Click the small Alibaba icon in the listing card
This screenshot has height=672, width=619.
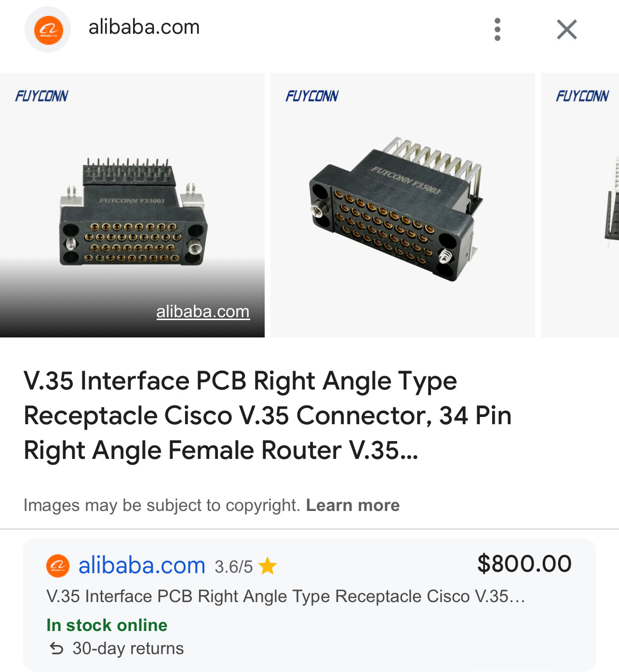coord(57,565)
